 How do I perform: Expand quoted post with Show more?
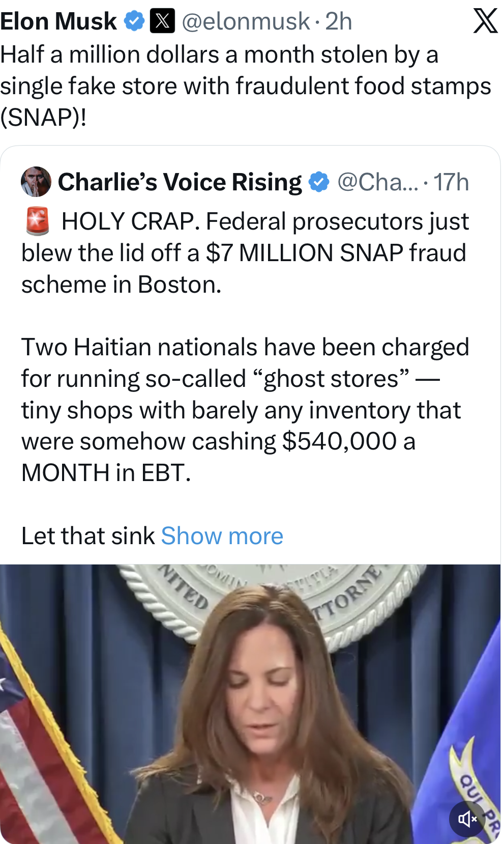[222, 536]
